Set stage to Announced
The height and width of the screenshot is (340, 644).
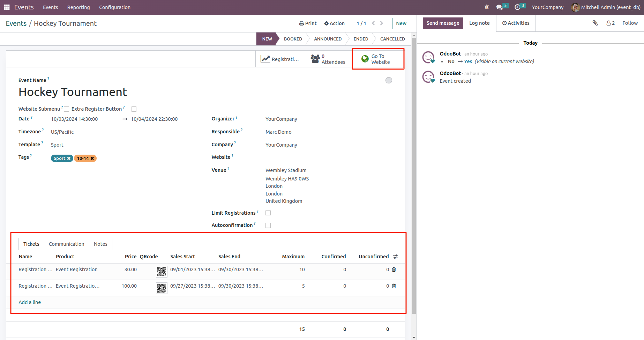click(x=328, y=39)
